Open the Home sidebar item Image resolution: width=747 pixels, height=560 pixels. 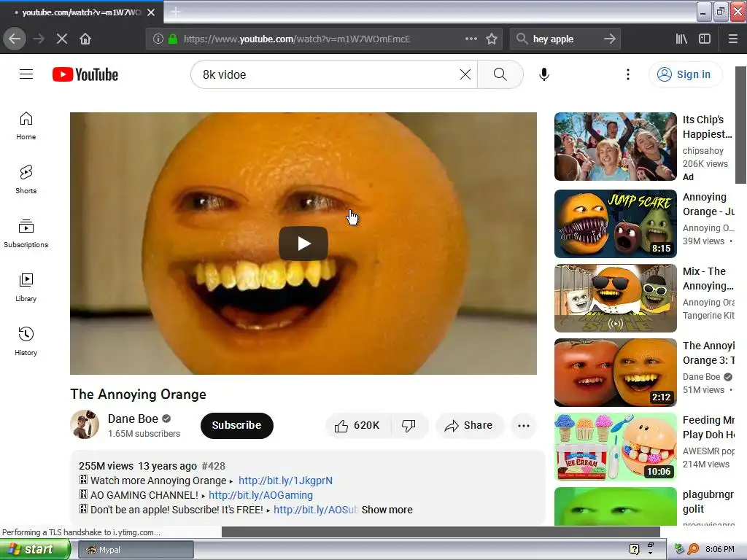click(x=26, y=126)
